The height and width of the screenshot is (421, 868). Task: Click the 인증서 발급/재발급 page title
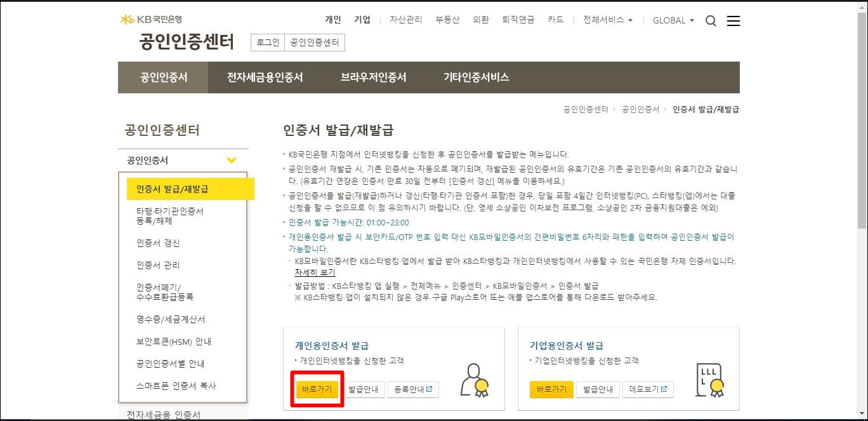pos(338,130)
